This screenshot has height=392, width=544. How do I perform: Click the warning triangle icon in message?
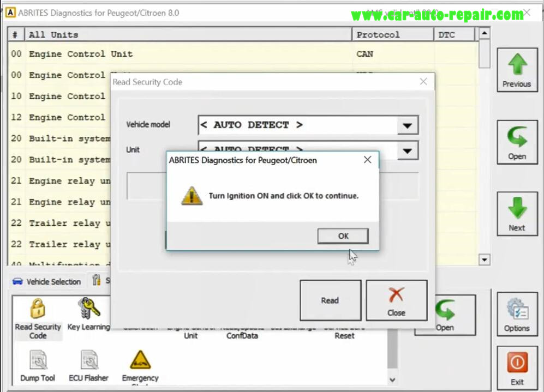[192, 196]
